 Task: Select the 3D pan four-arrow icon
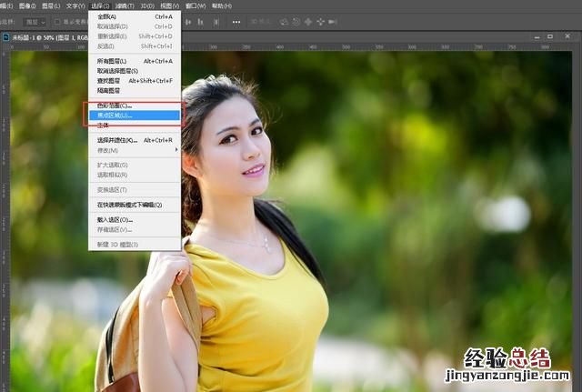[308, 21]
